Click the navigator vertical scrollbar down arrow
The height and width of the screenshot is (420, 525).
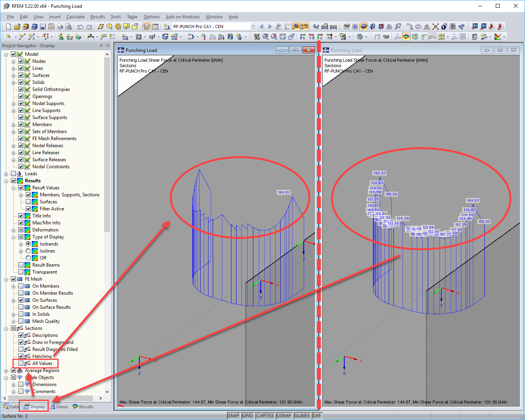(107, 392)
